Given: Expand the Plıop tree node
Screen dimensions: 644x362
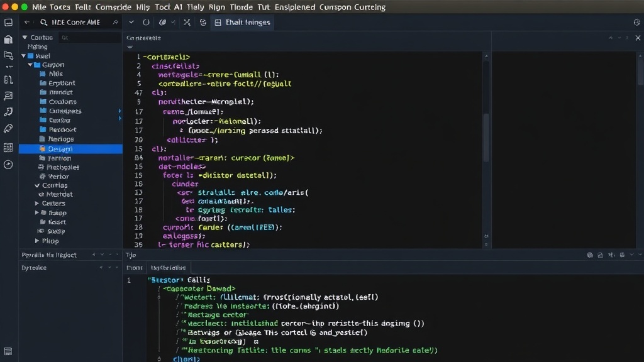Looking at the screenshot, I should tap(37, 241).
